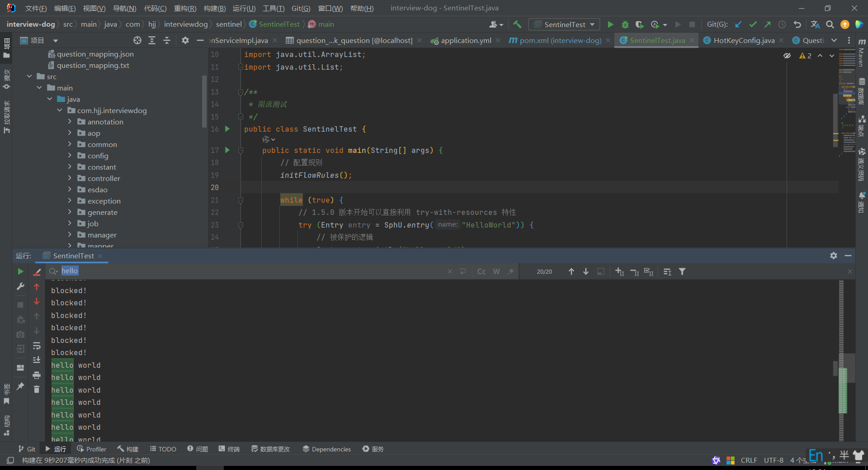Screen dimensions: 868x470
Task: Show Git history clock icon
Action: coord(782,24)
